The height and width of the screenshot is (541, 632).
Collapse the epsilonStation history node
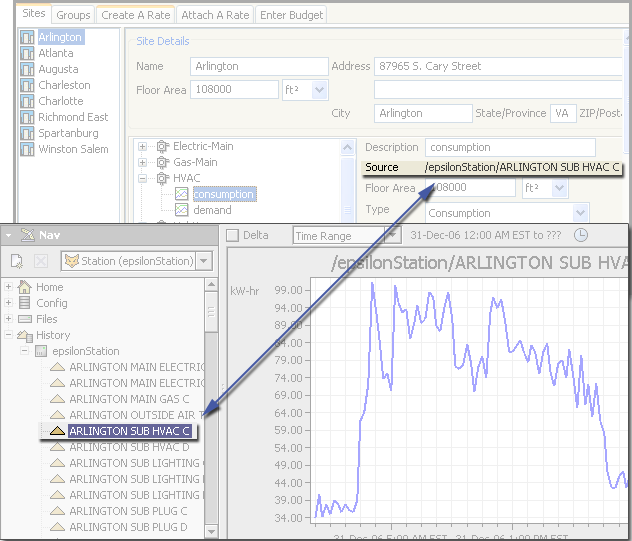tap(24, 351)
